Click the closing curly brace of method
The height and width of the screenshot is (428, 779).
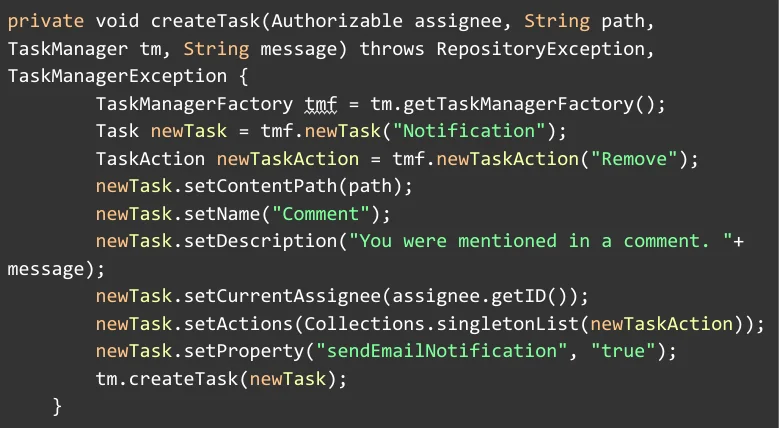(57, 406)
